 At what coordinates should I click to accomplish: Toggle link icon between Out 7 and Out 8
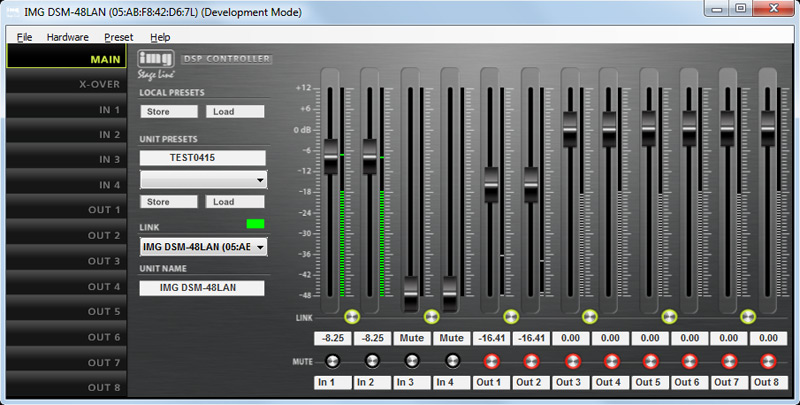click(748, 317)
